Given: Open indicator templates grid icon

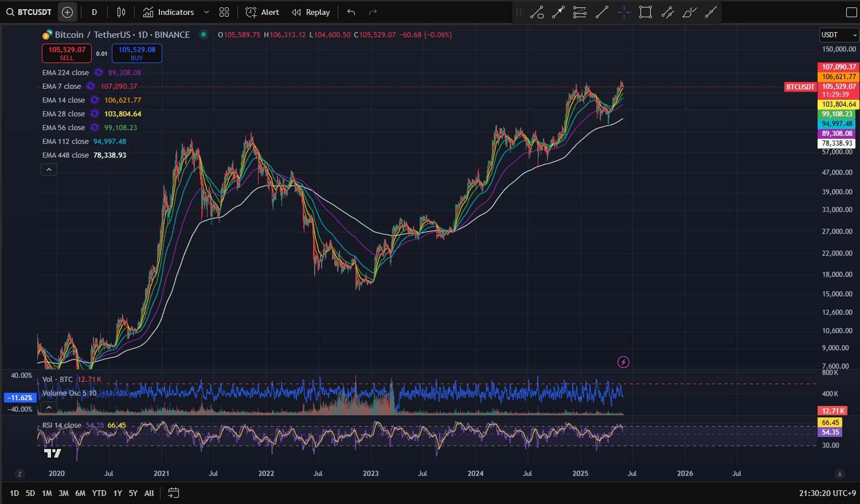Looking at the screenshot, I should click(224, 12).
